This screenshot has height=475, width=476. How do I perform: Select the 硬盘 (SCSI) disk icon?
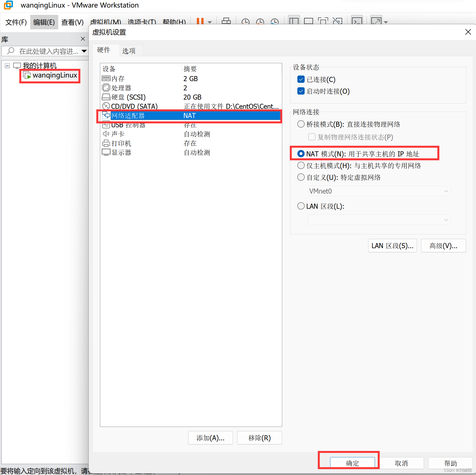pos(106,97)
